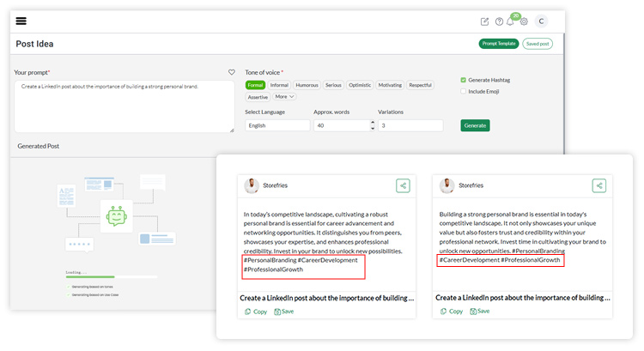Screen dimensions: 644x351
Task: Open the notifications bell
Action: pos(510,21)
